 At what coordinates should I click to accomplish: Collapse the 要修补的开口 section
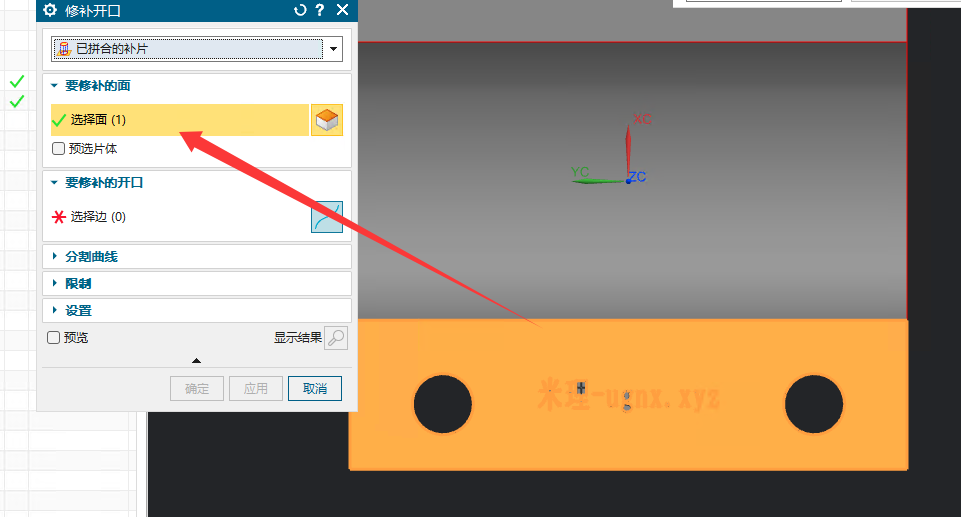tap(55, 183)
